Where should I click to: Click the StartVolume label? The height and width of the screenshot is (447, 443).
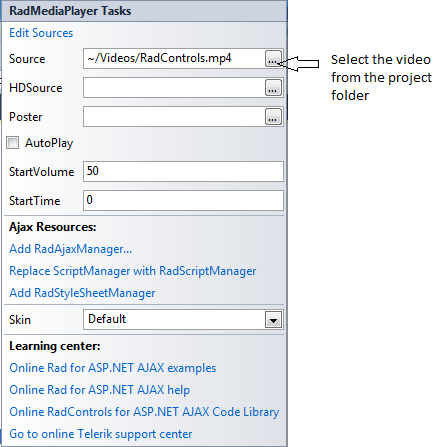pos(42,172)
